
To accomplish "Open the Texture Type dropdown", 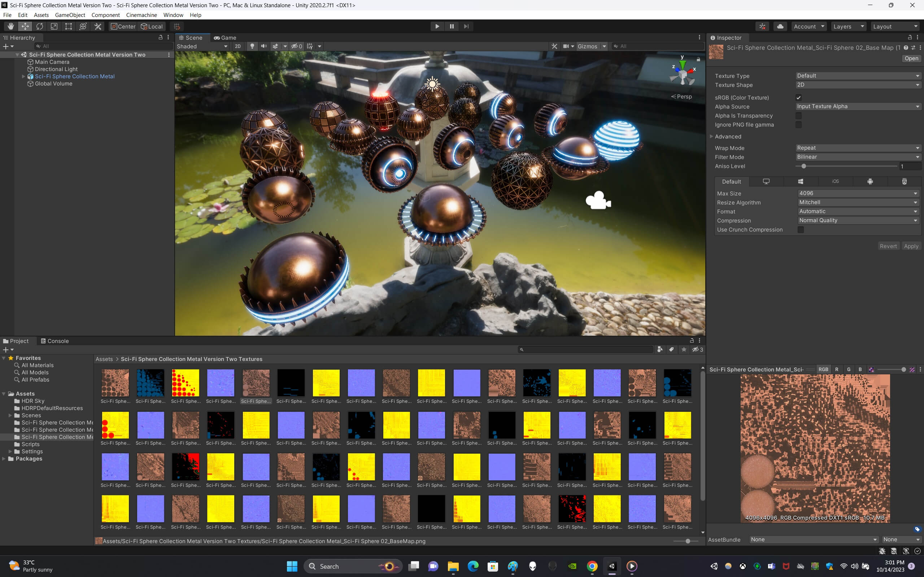I will tap(858, 76).
